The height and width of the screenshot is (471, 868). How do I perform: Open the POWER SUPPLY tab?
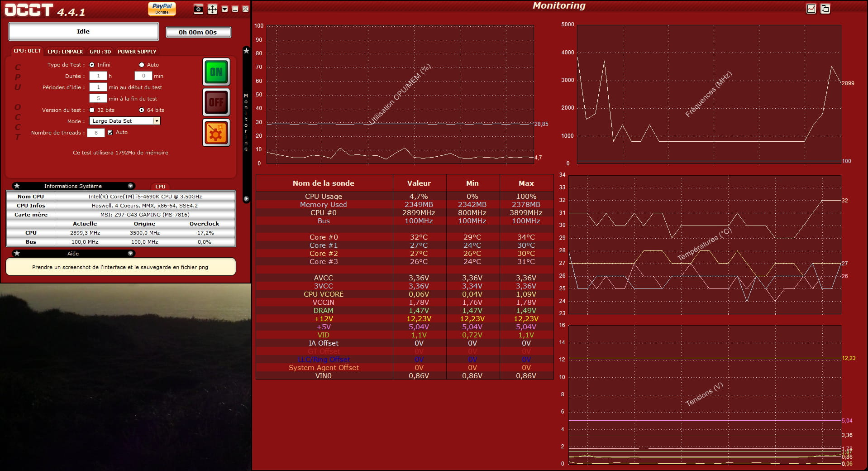137,52
